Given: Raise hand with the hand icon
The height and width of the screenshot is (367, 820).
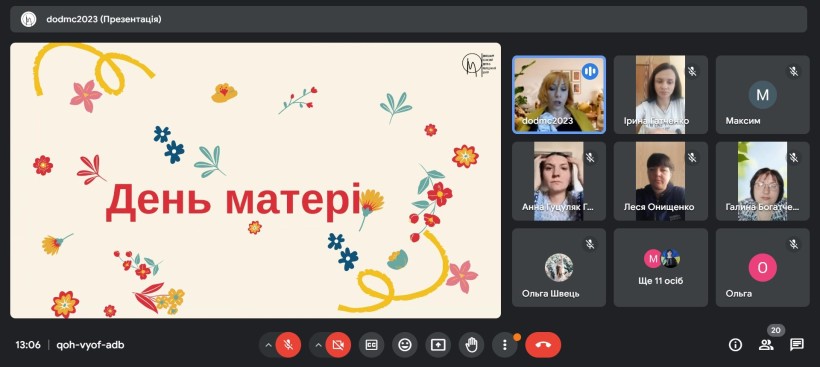Looking at the screenshot, I should tap(472, 345).
